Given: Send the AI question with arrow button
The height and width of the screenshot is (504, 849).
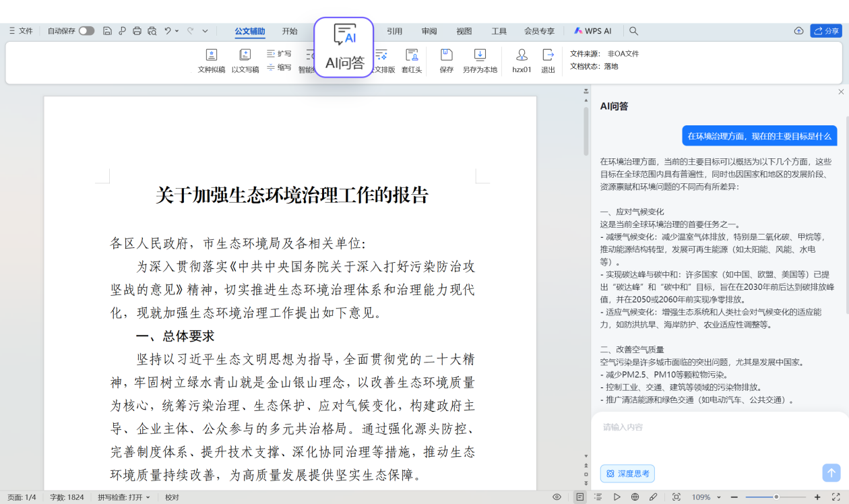Looking at the screenshot, I should (831, 473).
